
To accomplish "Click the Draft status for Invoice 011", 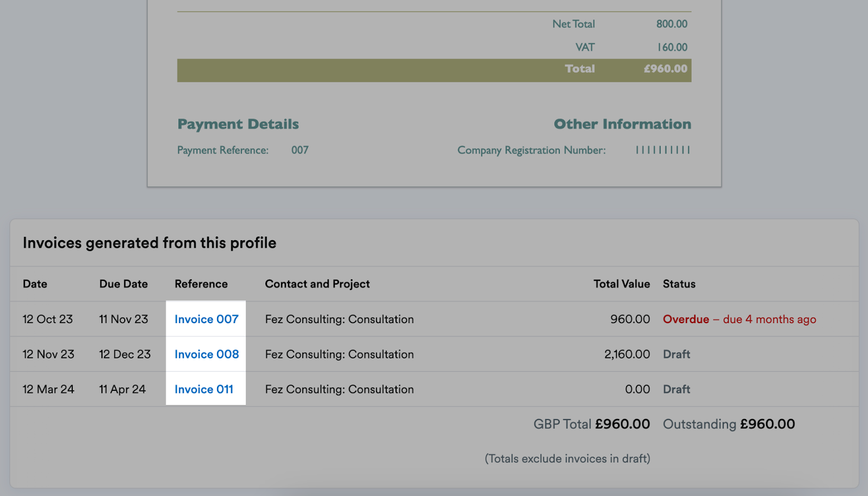I will pyautogui.click(x=676, y=389).
